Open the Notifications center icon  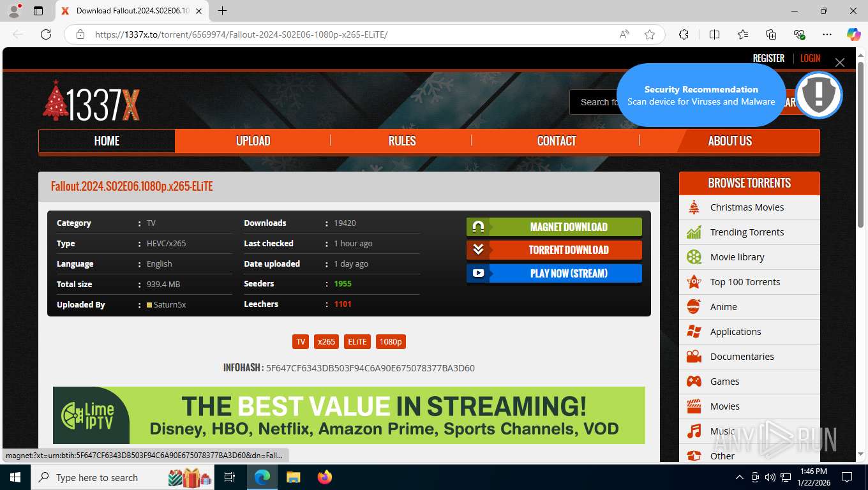pos(847,477)
